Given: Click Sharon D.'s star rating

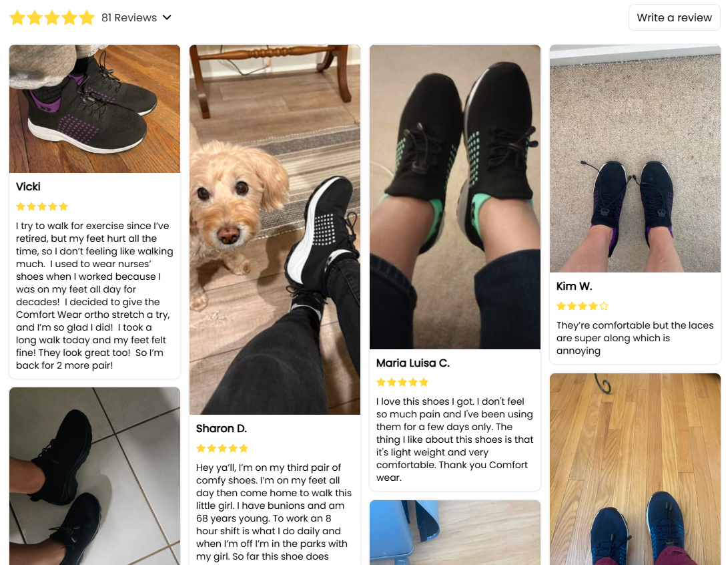Looking at the screenshot, I should 222,448.
